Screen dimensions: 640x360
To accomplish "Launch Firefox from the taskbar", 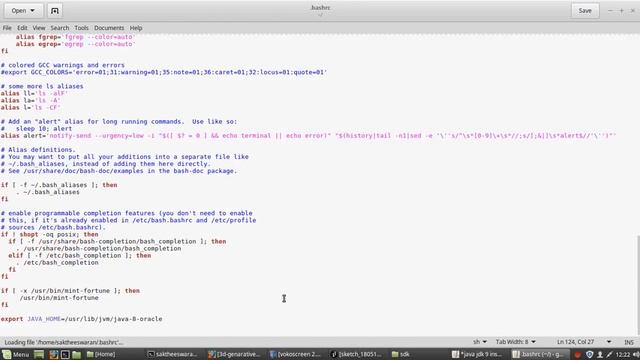I will 53,354.
